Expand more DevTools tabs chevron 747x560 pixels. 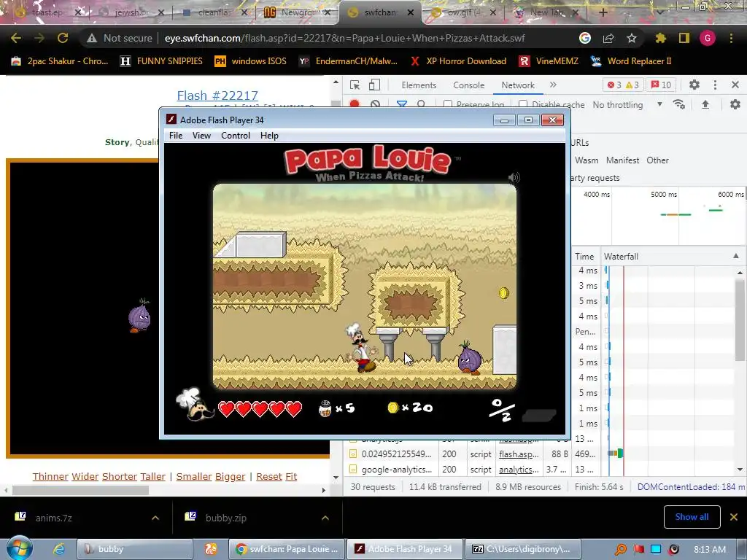pos(553,85)
